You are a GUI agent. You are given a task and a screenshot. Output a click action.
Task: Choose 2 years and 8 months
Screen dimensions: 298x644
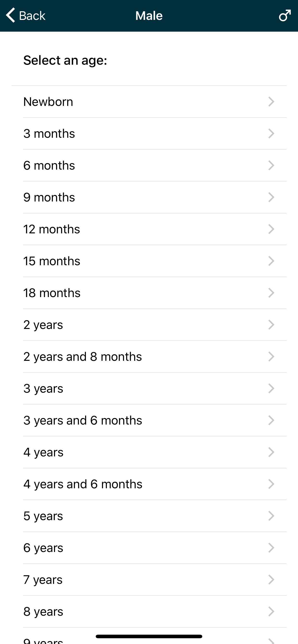pos(83,356)
